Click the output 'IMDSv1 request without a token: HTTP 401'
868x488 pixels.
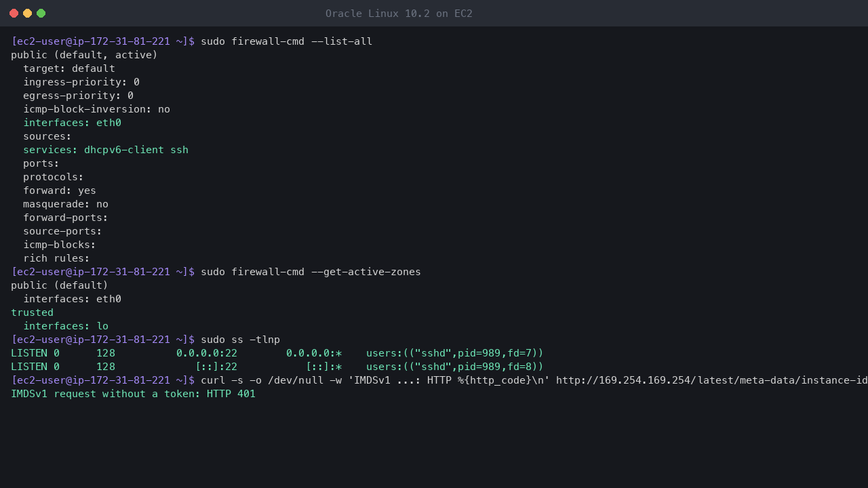click(x=133, y=394)
